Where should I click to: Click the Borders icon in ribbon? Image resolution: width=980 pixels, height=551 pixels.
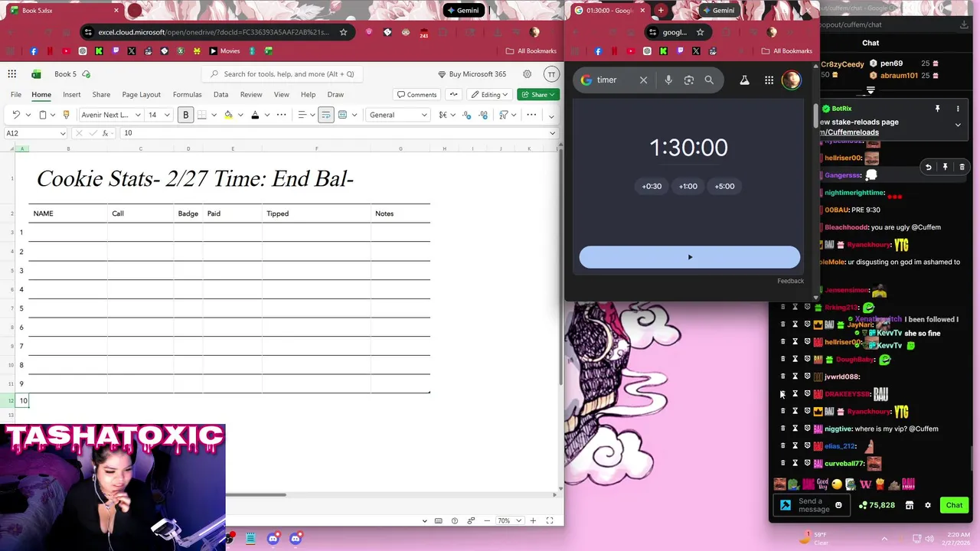tap(201, 115)
